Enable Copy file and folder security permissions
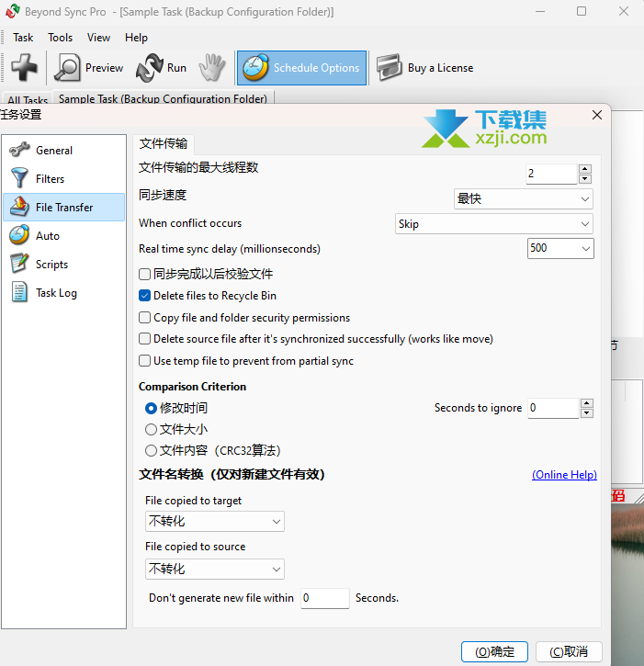This screenshot has width=644, height=666. (144, 317)
